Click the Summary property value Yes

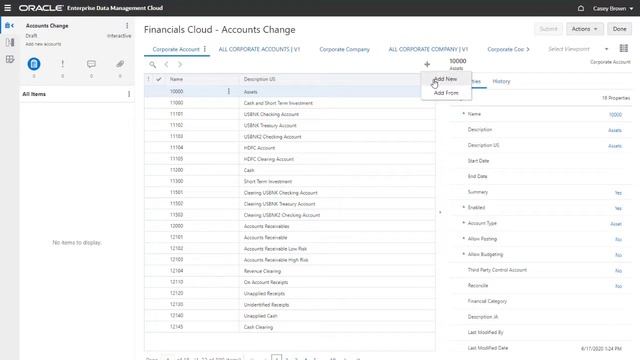[618, 193]
